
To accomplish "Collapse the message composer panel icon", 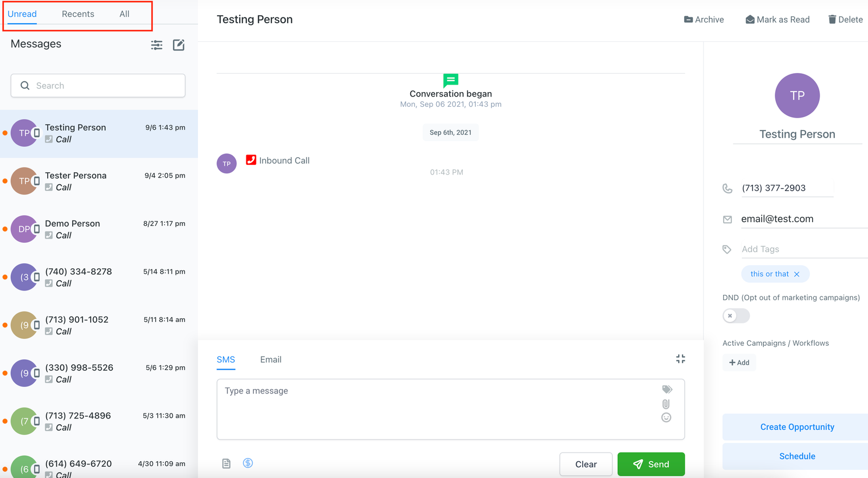I will click(x=680, y=359).
